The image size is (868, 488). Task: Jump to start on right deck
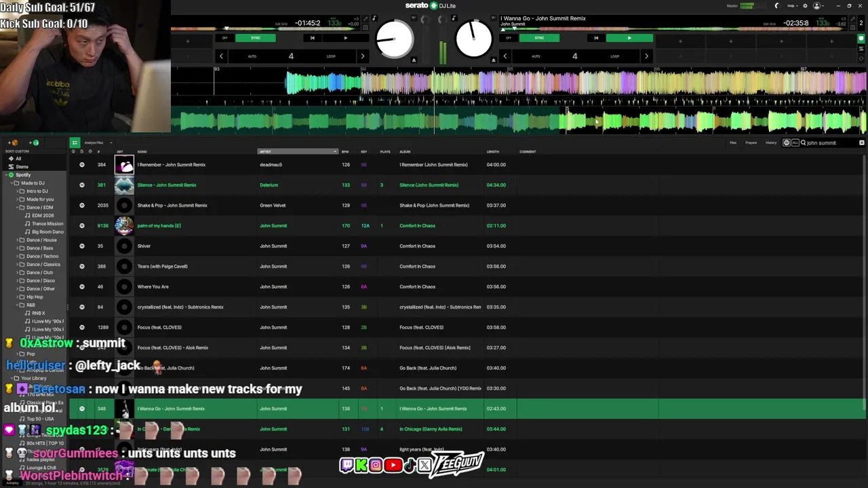click(x=596, y=38)
